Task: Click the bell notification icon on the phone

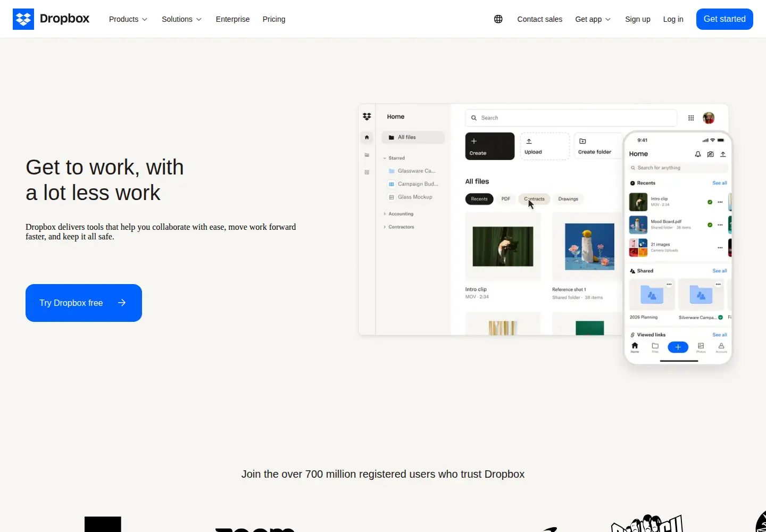Action: pyautogui.click(x=698, y=154)
